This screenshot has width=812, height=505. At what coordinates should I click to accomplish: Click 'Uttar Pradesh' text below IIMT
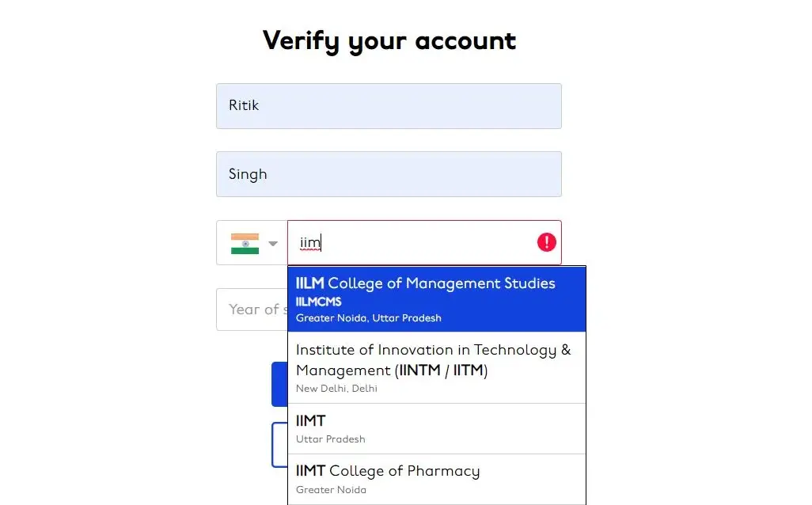coord(330,439)
